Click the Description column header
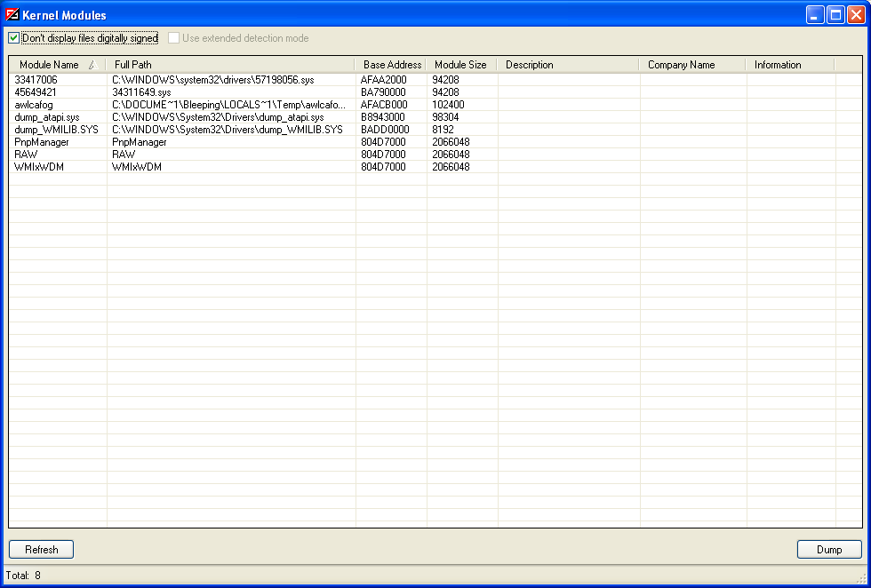 [568, 65]
